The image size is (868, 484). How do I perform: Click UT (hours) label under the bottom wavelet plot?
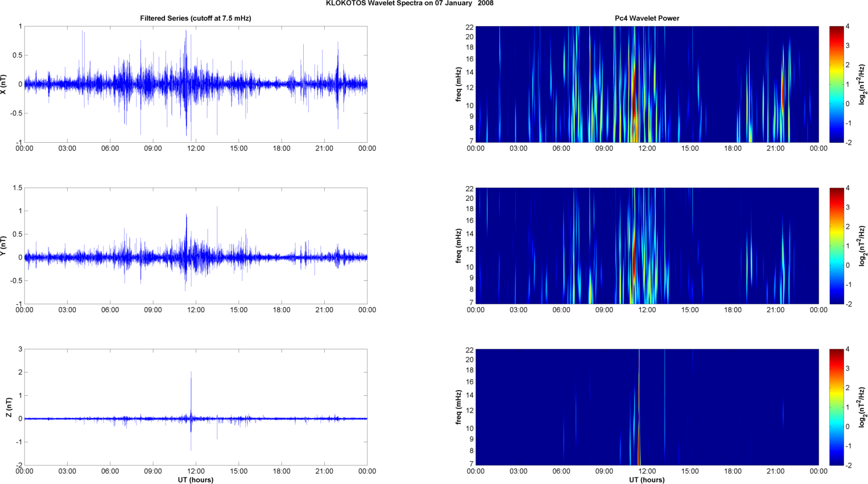[x=647, y=480]
